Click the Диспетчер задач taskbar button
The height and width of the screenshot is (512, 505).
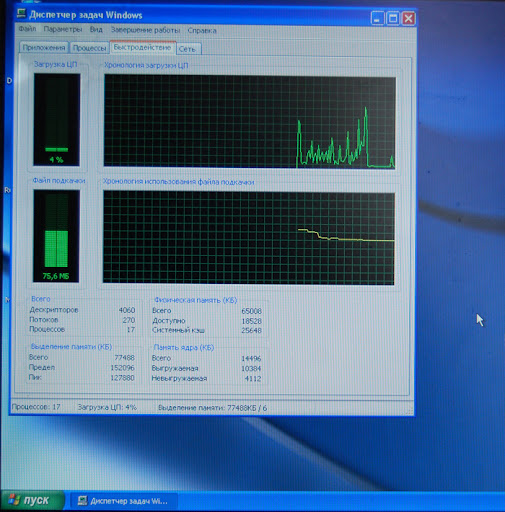tap(124, 501)
